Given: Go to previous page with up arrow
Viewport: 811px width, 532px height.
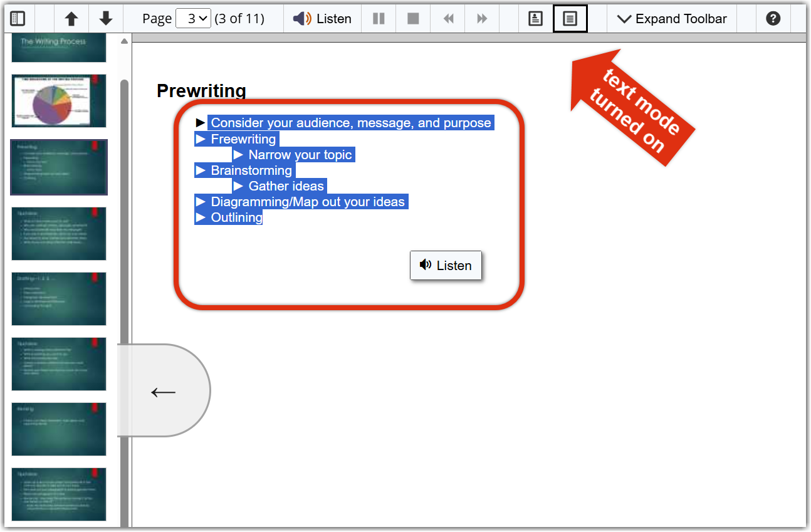Looking at the screenshot, I should pyautogui.click(x=72, y=19).
